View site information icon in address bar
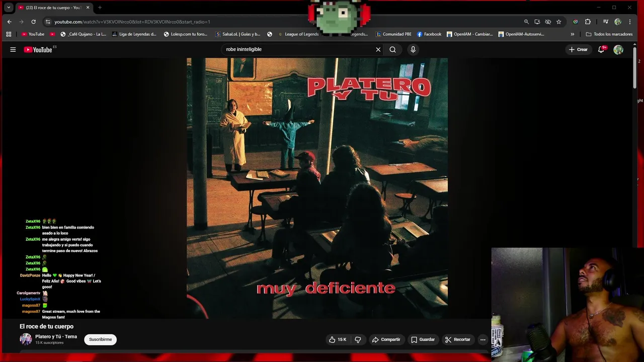 (x=48, y=22)
